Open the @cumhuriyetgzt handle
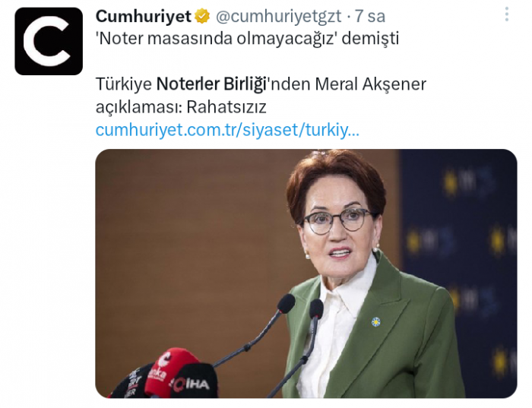The image size is (532, 408). click(279, 16)
